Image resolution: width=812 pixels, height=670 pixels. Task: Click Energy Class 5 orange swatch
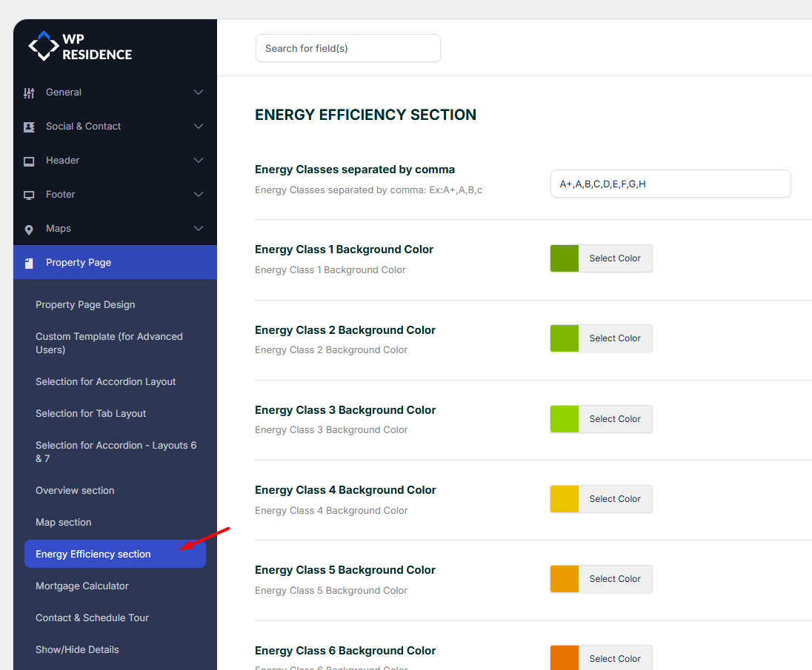pyautogui.click(x=565, y=579)
